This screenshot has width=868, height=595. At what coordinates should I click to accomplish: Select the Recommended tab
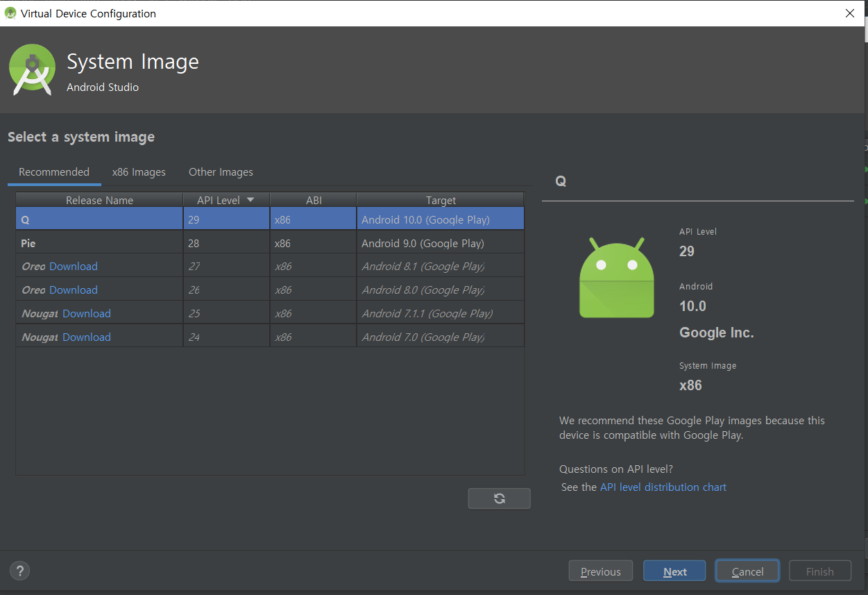[x=54, y=172]
